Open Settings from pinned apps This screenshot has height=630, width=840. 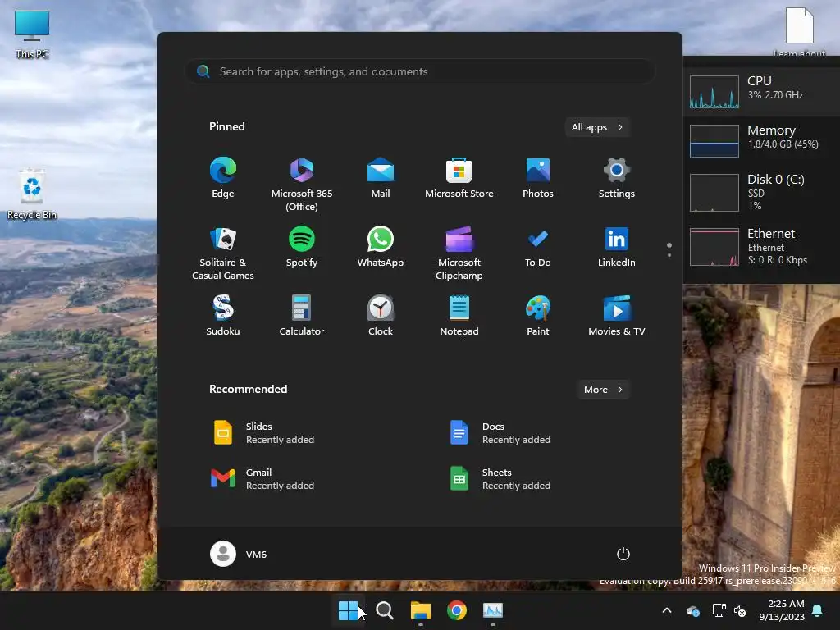tap(617, 179)
